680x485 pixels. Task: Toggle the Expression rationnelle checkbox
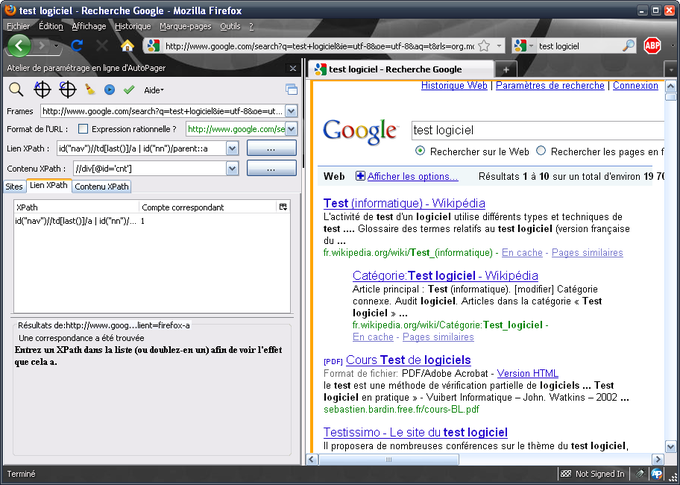pyautogui.click(x=83, y=129)
